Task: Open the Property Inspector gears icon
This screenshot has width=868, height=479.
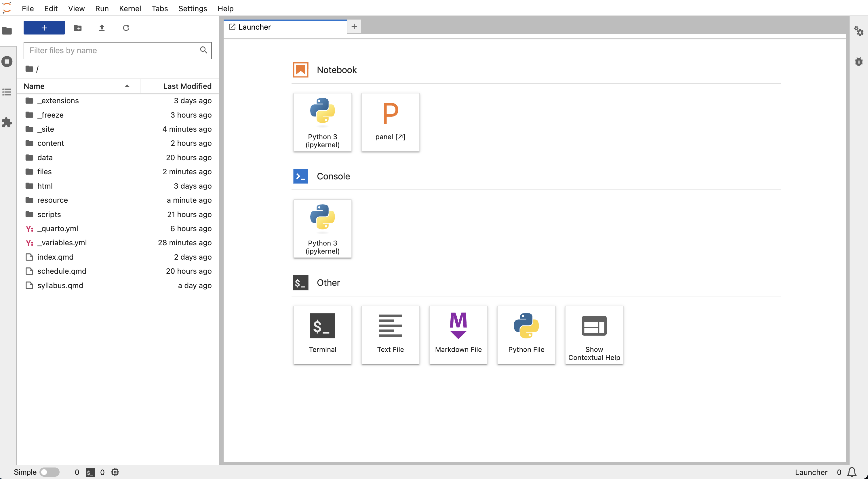Action: click(858, 31)
